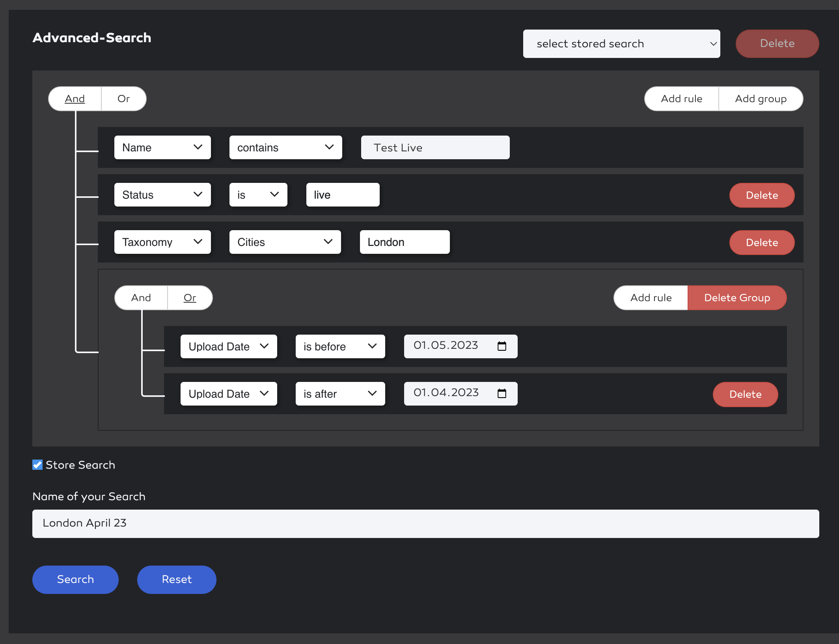Open the Status field dropdown

point(162,195)
